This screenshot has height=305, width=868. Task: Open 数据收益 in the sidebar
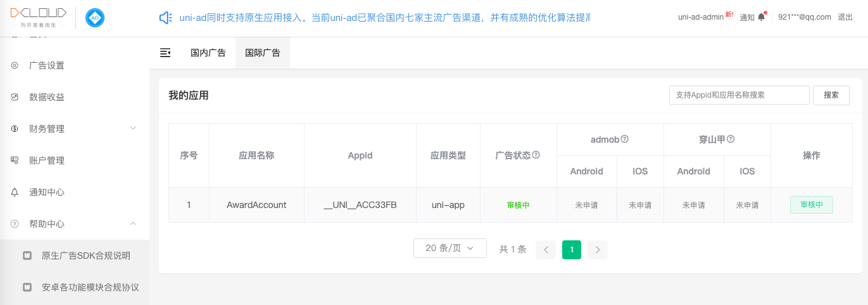pyautogui.click(x=47, y=97)
